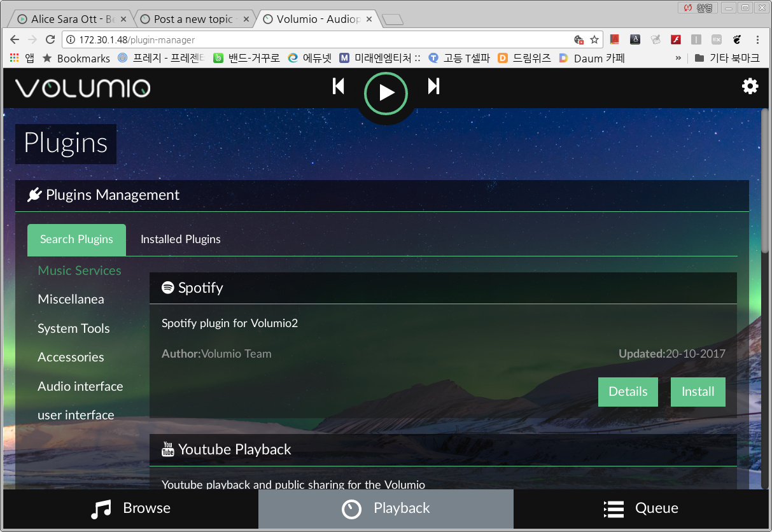Select the Music Services category

80,270
